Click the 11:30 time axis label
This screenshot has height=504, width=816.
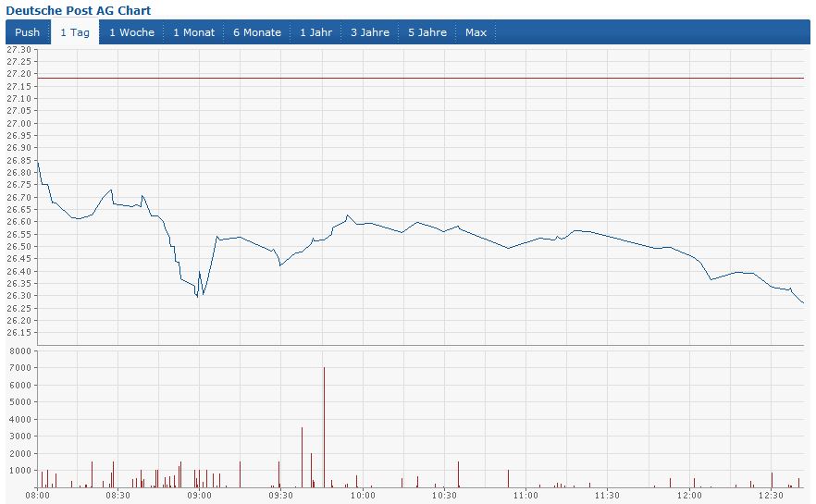click(607, 495)
